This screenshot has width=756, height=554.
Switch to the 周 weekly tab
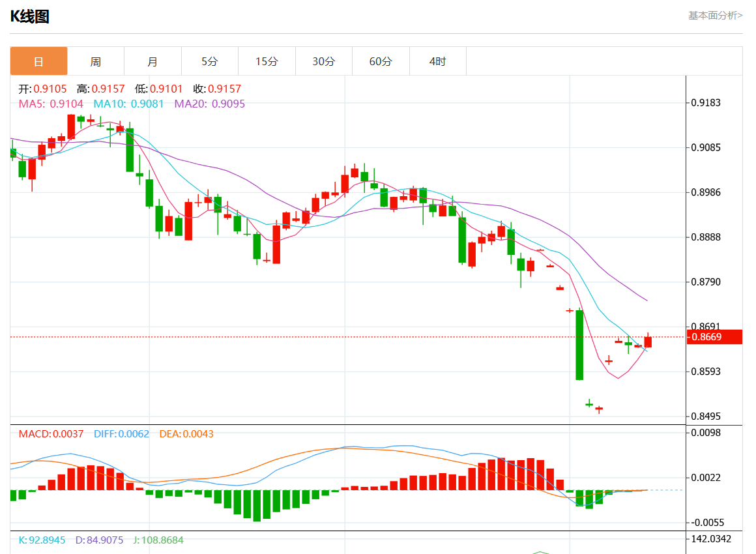[x=96, y=61]
